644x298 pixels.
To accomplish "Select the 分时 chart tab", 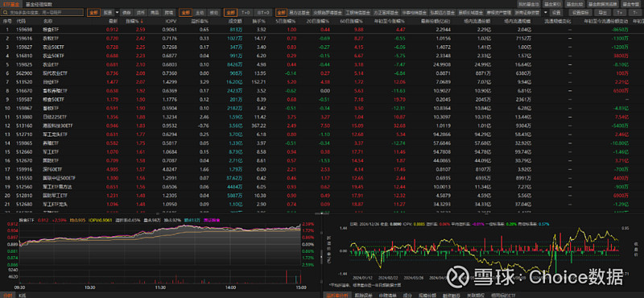I will coord(9,295).
